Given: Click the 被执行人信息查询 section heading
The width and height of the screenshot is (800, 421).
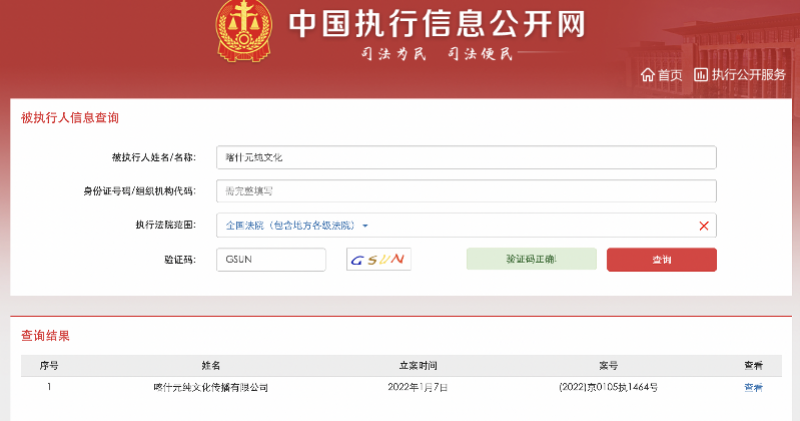Looking at the screenshot, I should (70, 118).
